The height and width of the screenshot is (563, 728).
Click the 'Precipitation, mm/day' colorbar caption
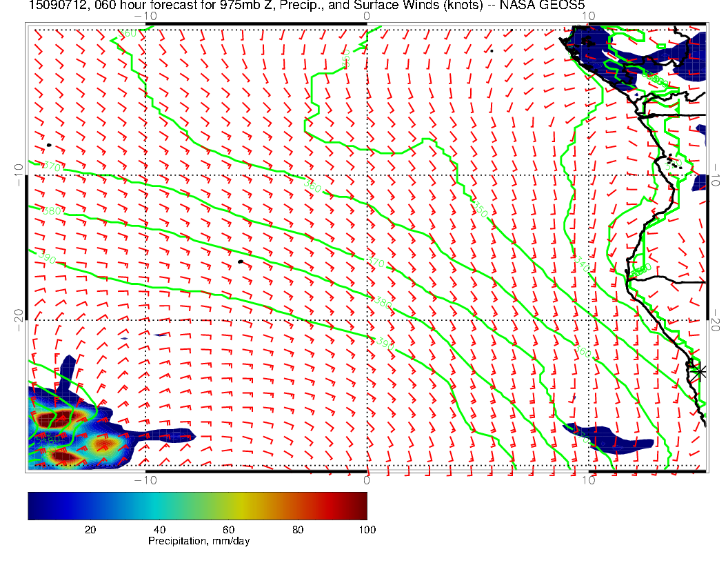199,541
